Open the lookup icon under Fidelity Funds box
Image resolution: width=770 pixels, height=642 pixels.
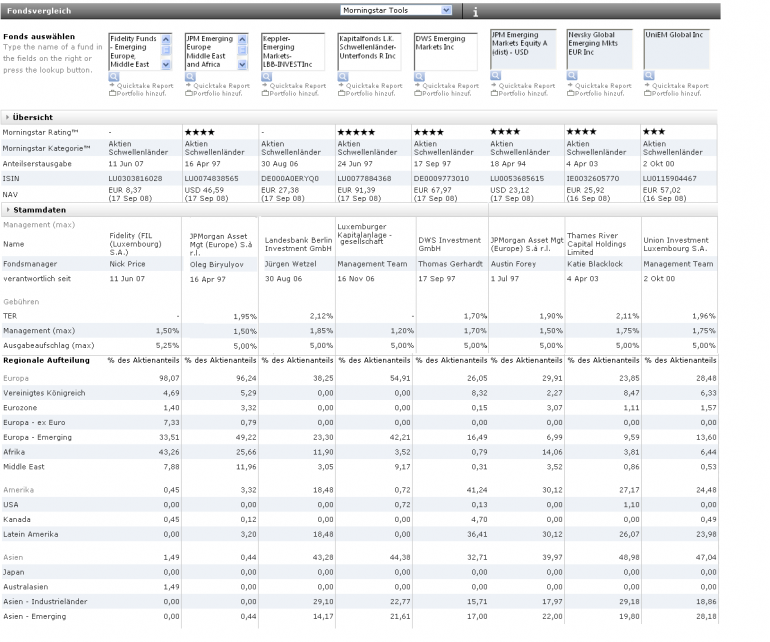click(x=114, y=77)
